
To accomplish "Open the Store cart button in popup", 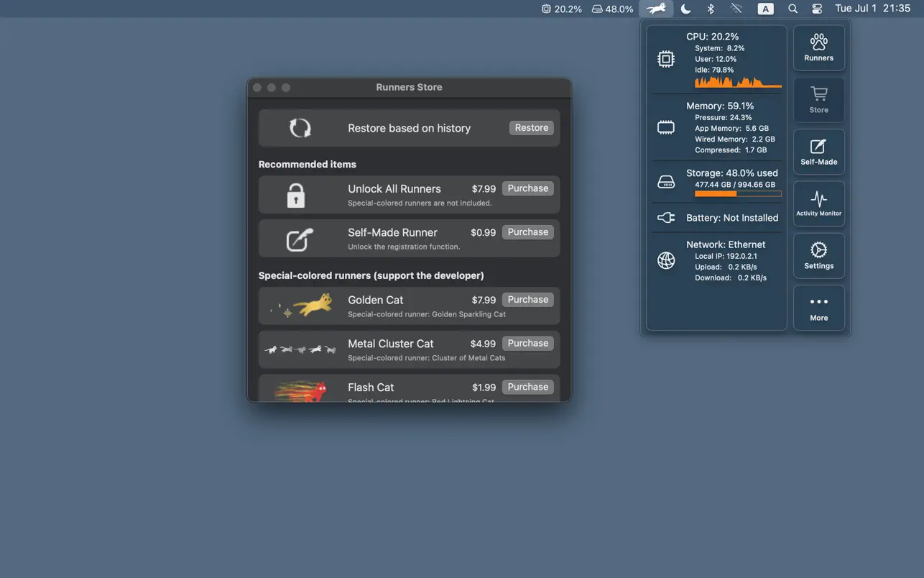I will (x=818, y=100).
